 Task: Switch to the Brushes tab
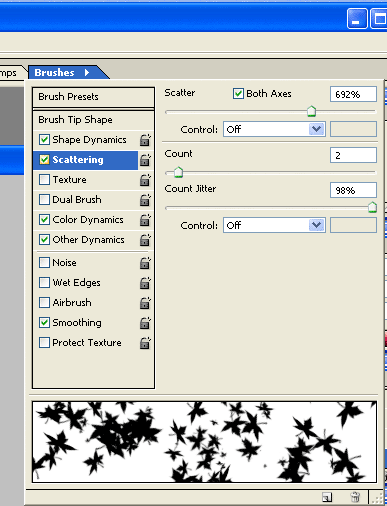pyautogui.click(x=54, y=72)
